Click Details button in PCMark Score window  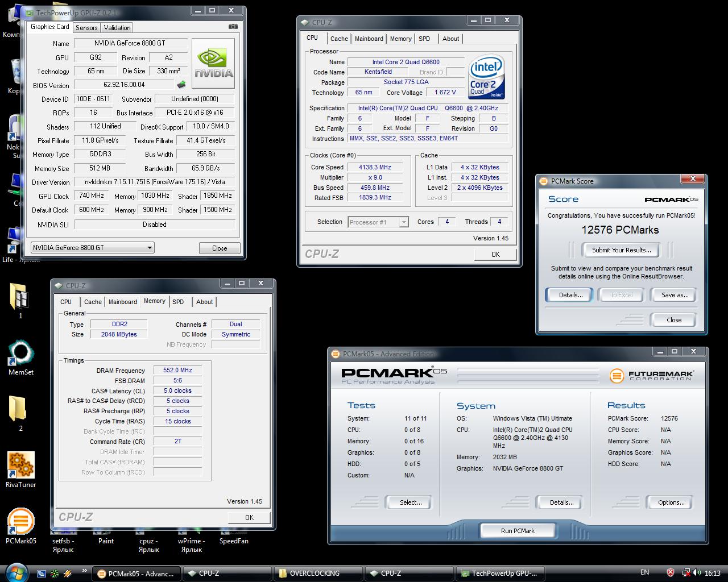point(570,295)
